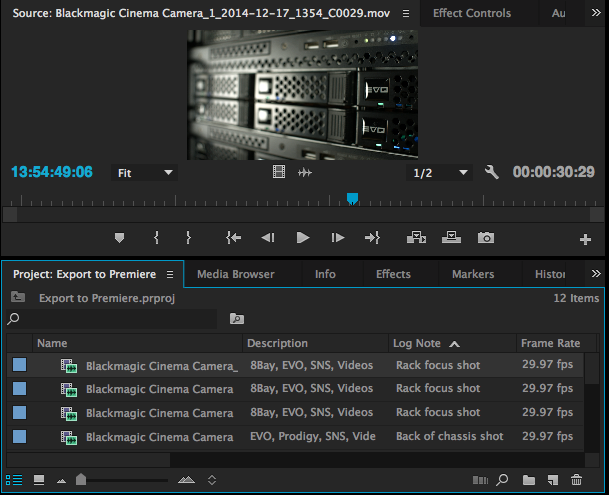This screenshot has width=609, height=495.
Task: Open the Media Browser tab
Action: click(236, 274)
